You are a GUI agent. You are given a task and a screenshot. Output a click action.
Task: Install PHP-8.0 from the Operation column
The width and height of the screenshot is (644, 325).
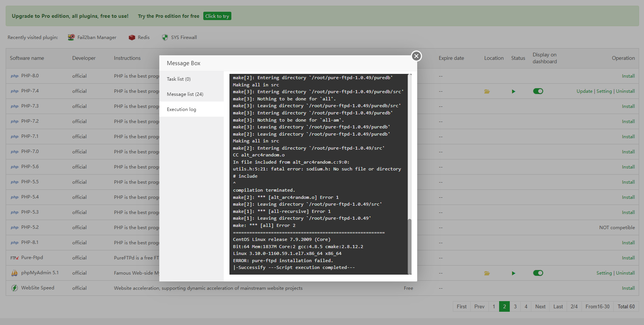pyautogui.click(x=628, y=76)
